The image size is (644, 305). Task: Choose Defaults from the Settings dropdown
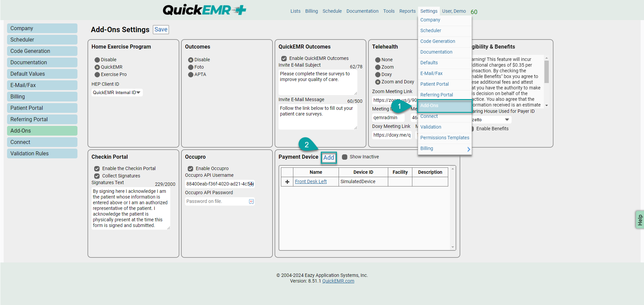click(445, 63)
